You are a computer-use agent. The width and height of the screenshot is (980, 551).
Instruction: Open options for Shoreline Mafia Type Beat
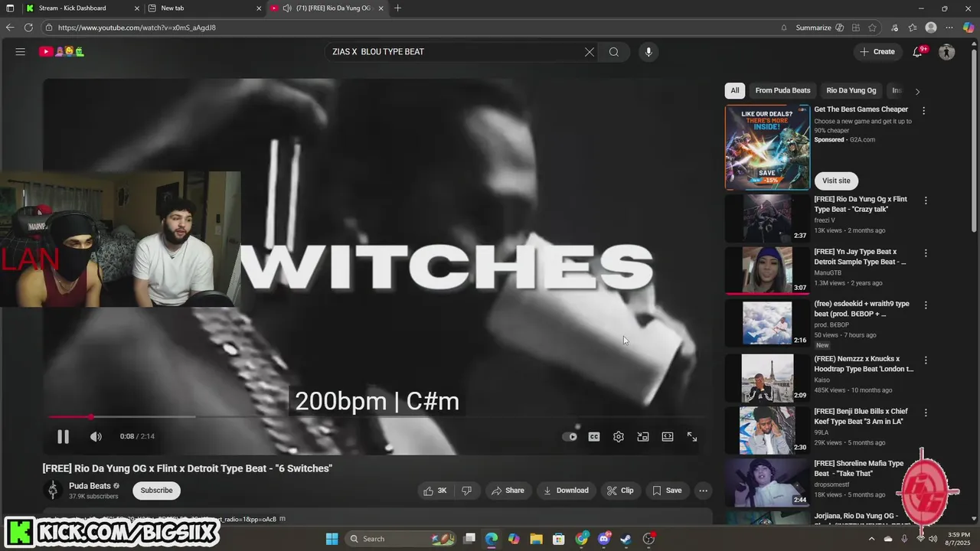coord(926,465)
